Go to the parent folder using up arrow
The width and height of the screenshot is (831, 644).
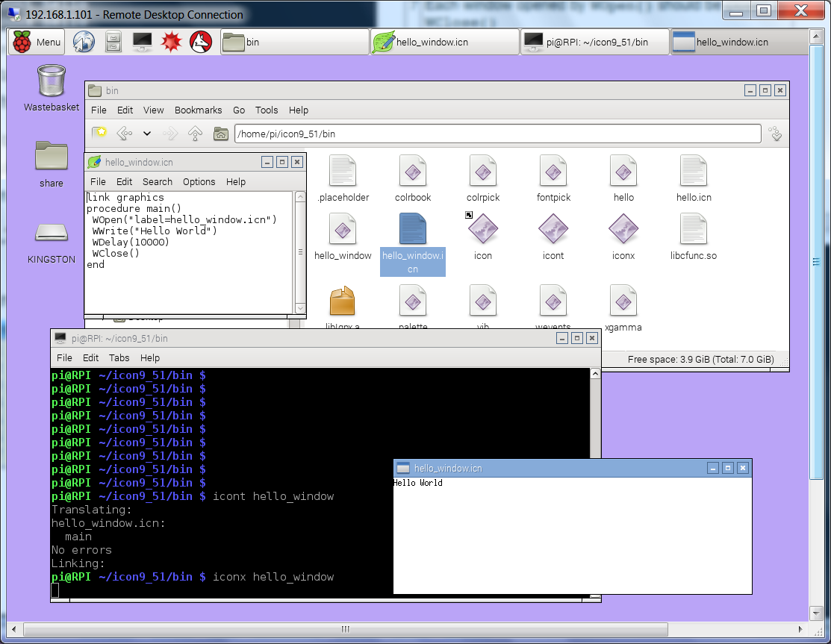pyautogui.click(x=195, y=134)
